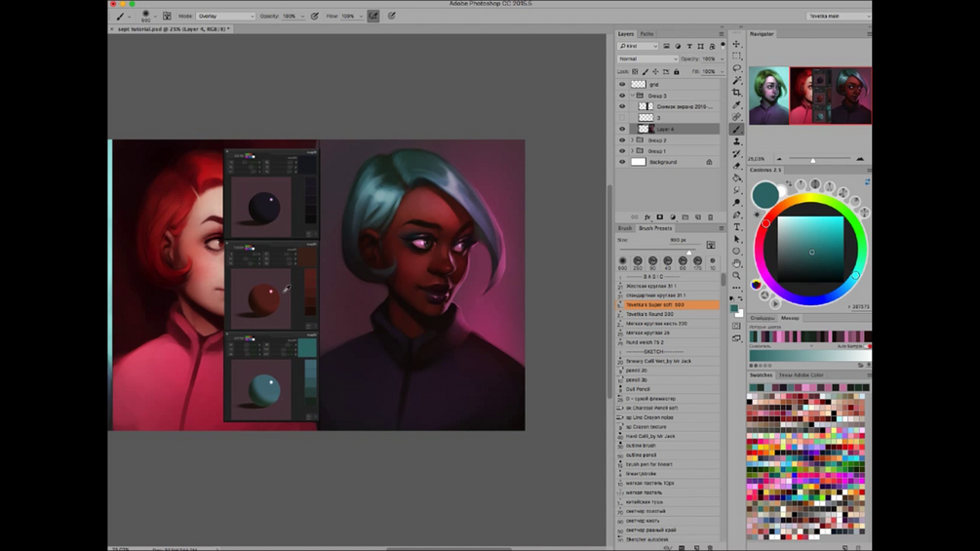Select Tsvetka's Super soft 800 brush

point(668,305)
